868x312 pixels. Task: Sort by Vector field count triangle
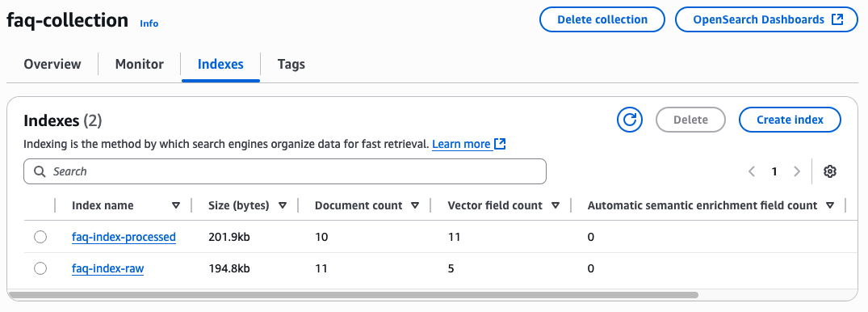click(556, 205)
